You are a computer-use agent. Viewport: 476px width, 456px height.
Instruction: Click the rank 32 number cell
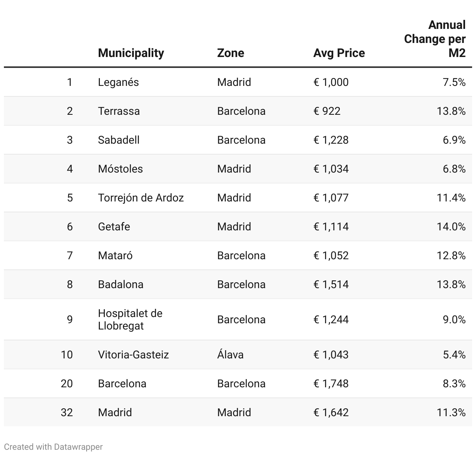67,413
